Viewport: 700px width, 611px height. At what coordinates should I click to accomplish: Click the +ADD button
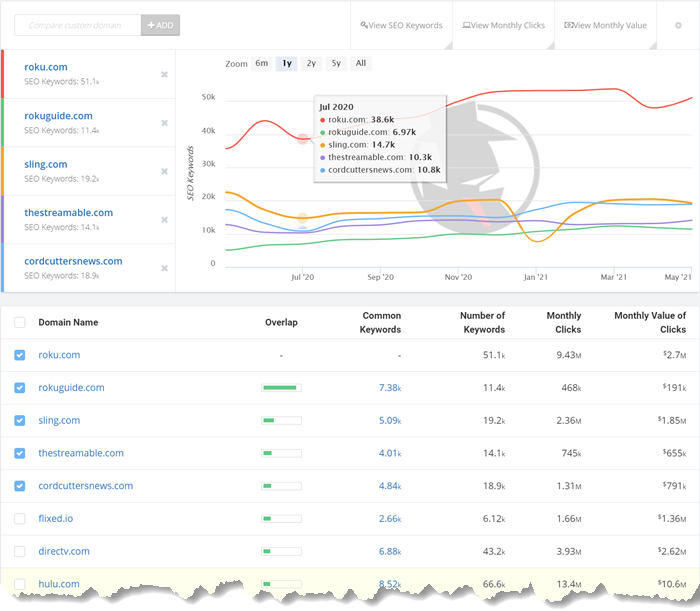tap(160, 25)
